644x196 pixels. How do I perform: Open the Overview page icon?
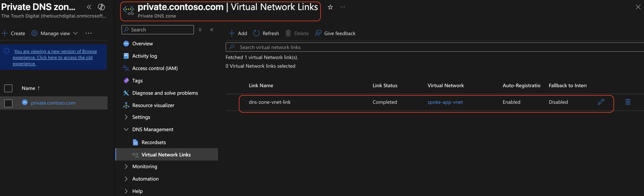tap(126, 43)
